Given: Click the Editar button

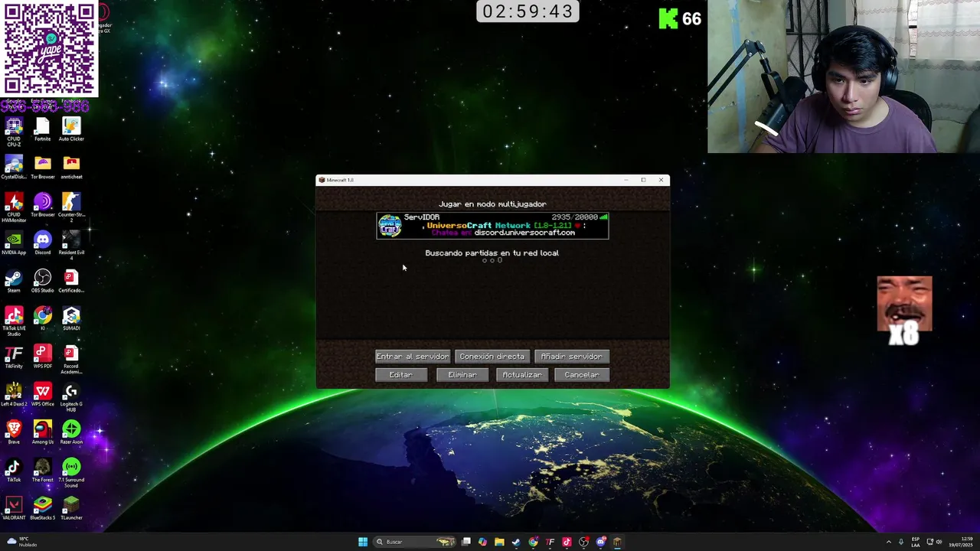Looking at the screenshot, I should 401,375.
